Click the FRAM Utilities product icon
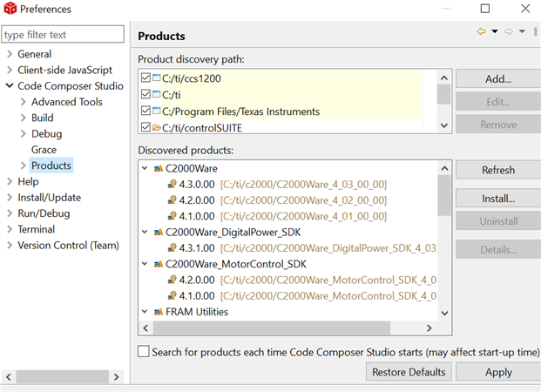 click(158, 312)
